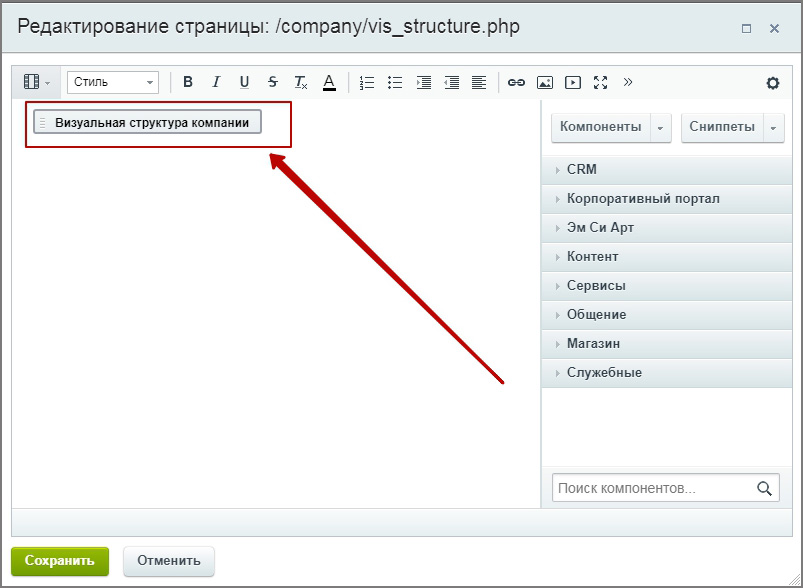Apply strikethrough formatting
The image size is (803, 588).
(x=272, y=82)
